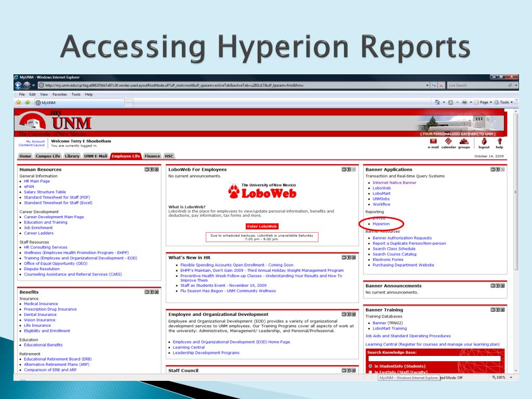Image resolution: width=532 pixels, height=399 pixels.
Task: Switch to the Campus Life portal tab
Action: [x=48, y=156]
